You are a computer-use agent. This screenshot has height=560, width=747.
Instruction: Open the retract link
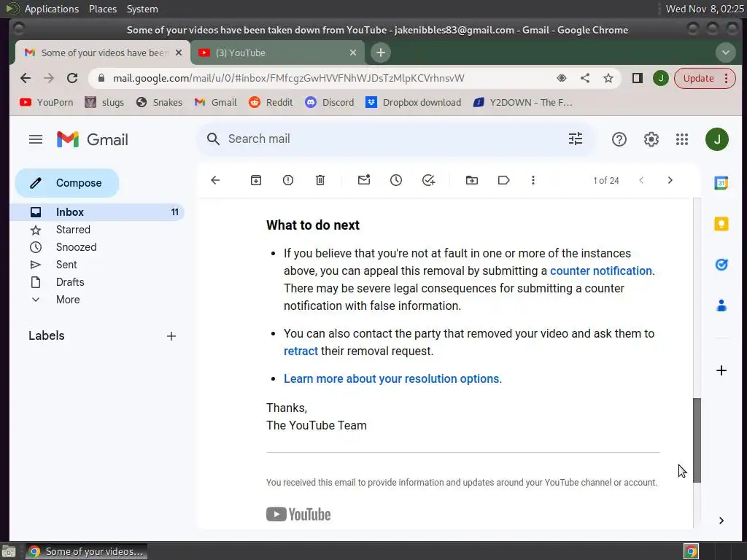pyautogui.click(x=301, y=351)
